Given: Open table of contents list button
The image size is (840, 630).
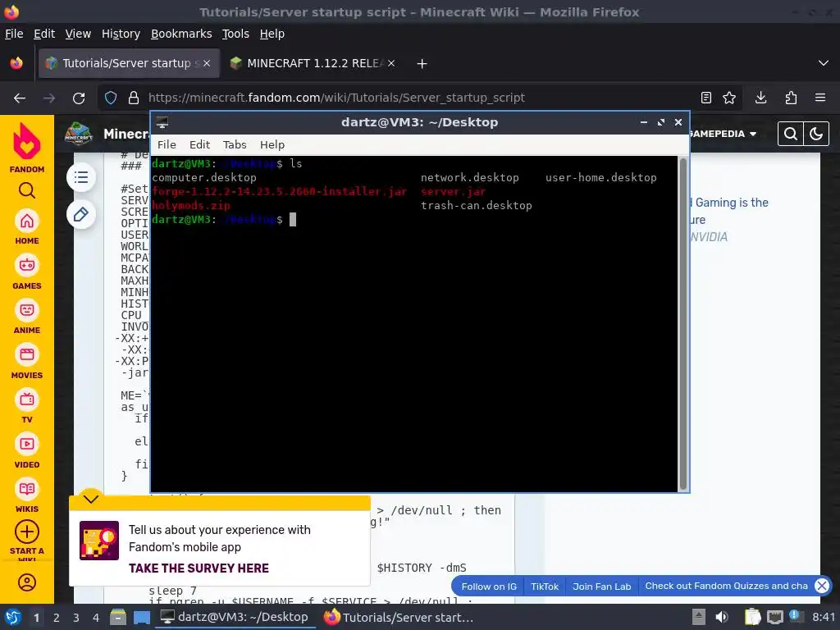Looking at the screenshot, I should 81,177.
